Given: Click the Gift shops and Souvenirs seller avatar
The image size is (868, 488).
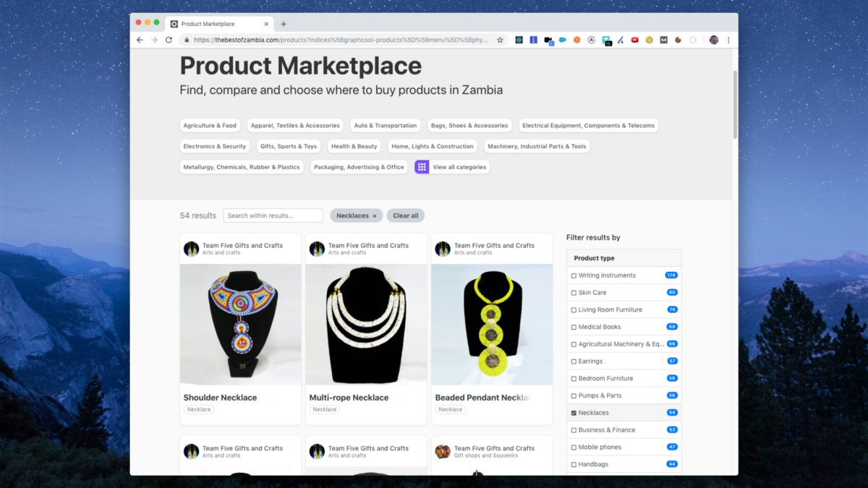Looking at the screenshot, I should coord(443,452).
